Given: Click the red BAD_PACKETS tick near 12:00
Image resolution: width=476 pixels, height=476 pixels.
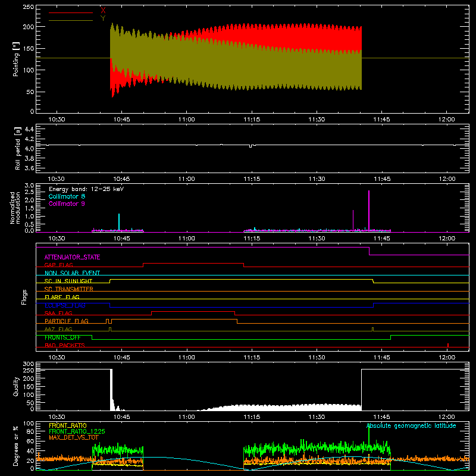Looking at the screenshot, I should point(448,345).
